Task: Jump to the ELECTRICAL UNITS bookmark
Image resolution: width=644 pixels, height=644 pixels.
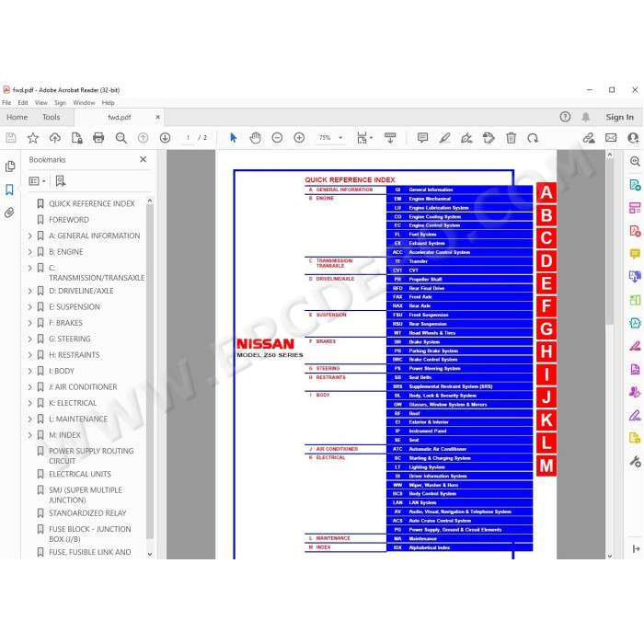Action: click(80, 474)
